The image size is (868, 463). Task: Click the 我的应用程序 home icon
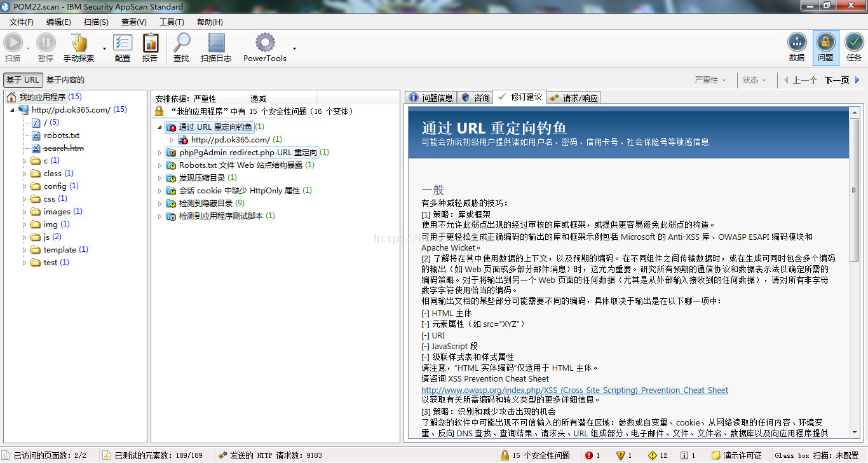pos(12,97)
